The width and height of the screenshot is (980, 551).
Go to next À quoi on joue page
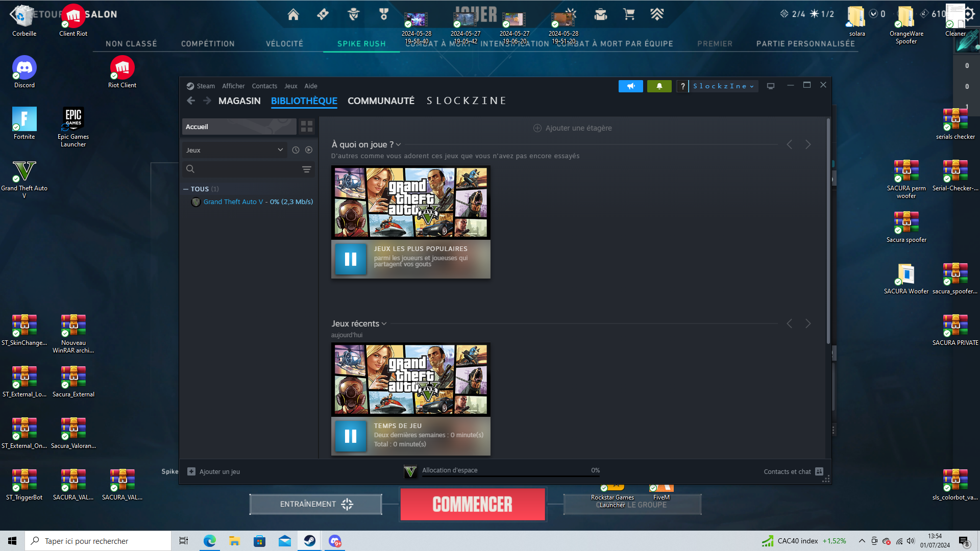pyautogui.click(x=808, y=145)
